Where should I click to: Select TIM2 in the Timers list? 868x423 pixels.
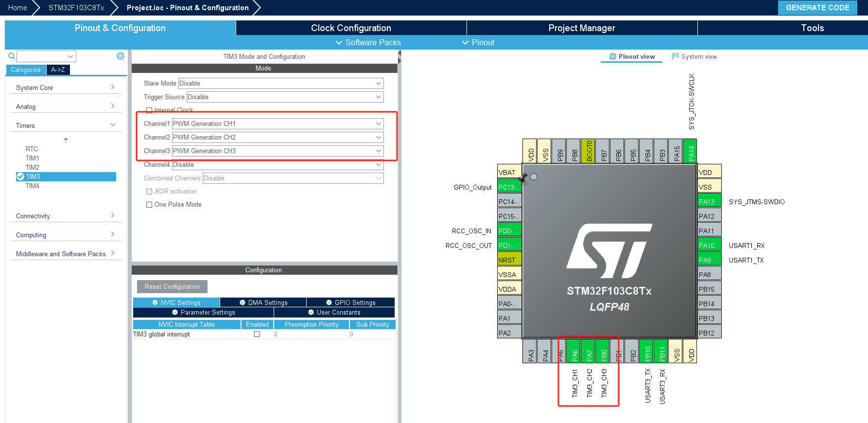tap(33, 167)
